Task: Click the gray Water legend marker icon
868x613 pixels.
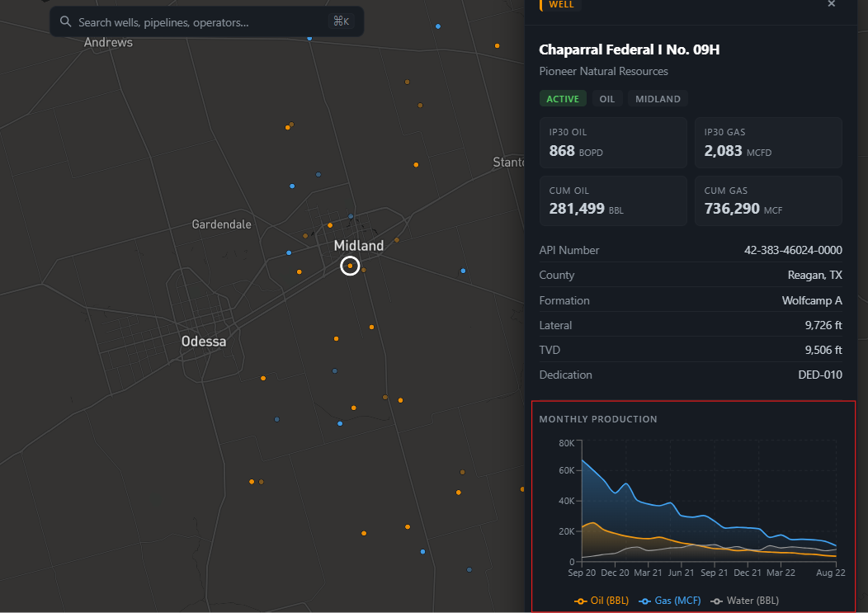Action: pos(717,601)
